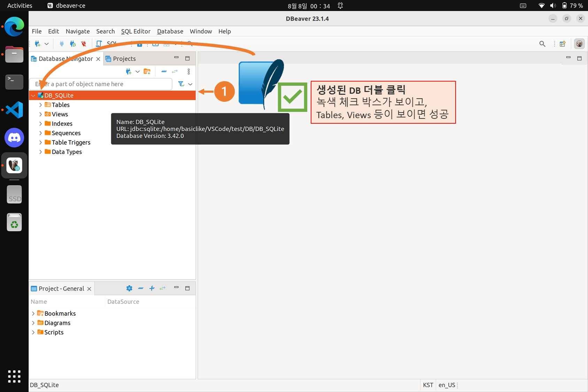Open the Navigator view menu three-dots icon
The image size is (588, 392).
pyautogui.click(x=189, y=71)
